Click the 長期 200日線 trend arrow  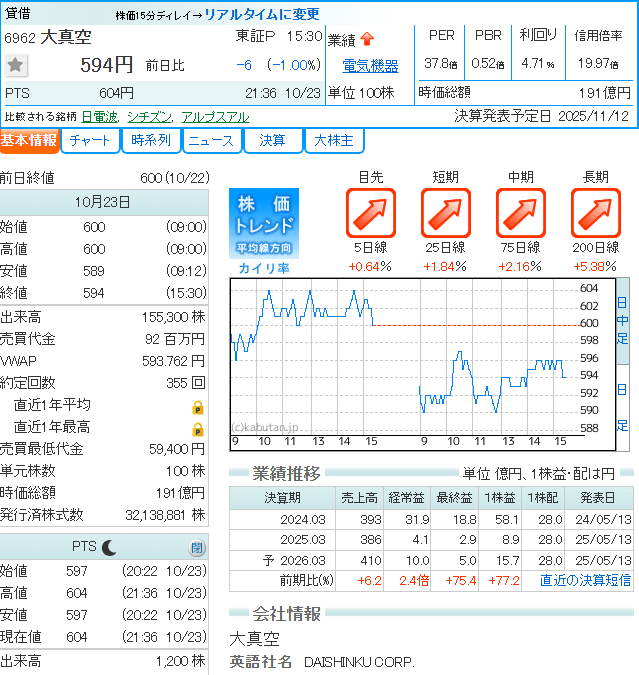(x=596, y=213)
